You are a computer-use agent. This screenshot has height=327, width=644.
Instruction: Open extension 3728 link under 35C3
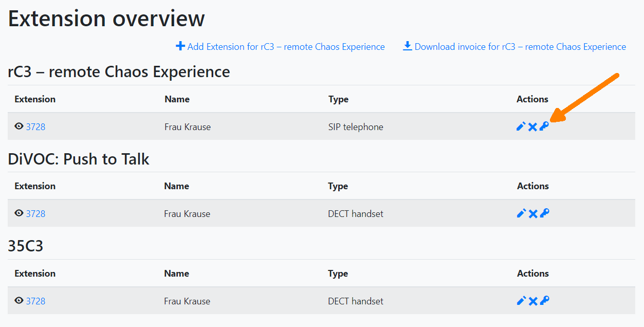35,301
